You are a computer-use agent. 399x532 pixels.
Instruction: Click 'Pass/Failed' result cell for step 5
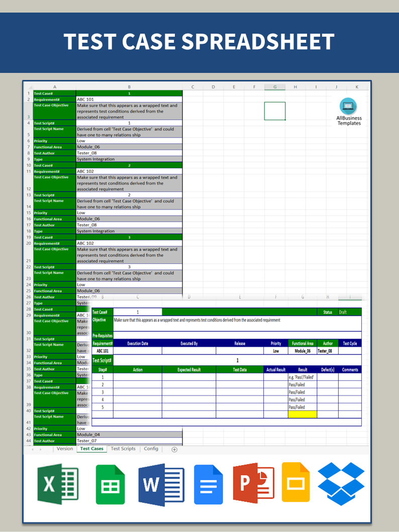click(303, 407)
